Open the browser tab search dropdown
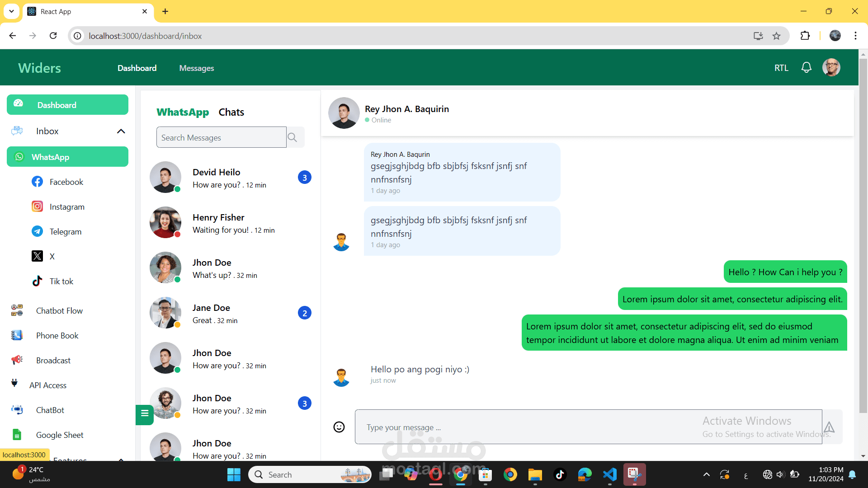 pos(11,11)
